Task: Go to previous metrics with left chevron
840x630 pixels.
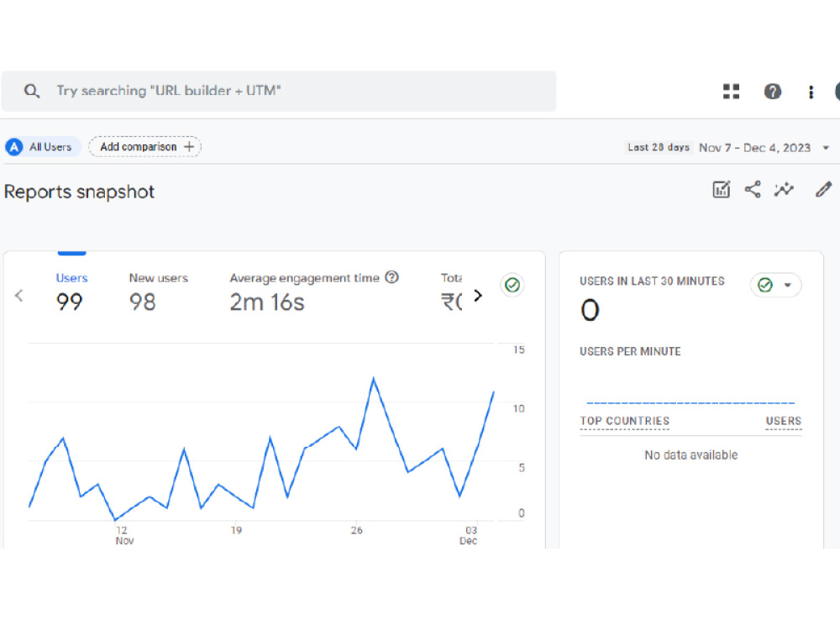Action: click(x=18, y=295)
